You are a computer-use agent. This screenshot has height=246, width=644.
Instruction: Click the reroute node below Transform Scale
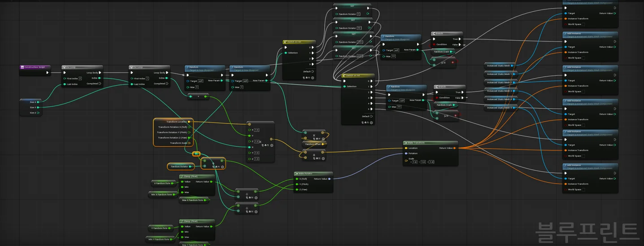[196, 154]
